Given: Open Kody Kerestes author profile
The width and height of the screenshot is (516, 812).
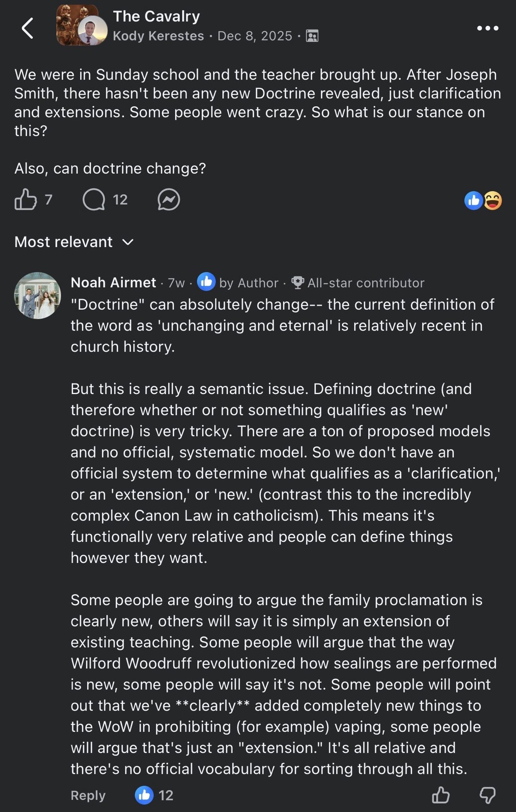Looking at the screenshot, I should pyautogui.click(x=158, y=36).
